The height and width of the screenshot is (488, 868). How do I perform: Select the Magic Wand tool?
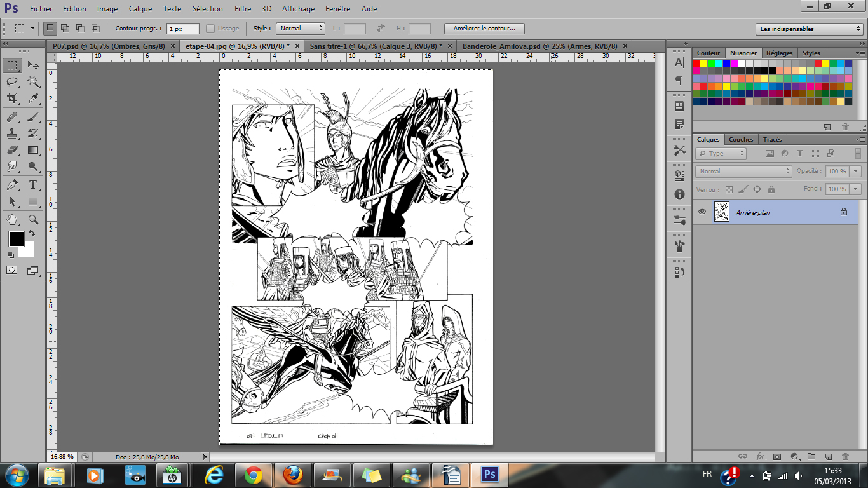point(33,82)
